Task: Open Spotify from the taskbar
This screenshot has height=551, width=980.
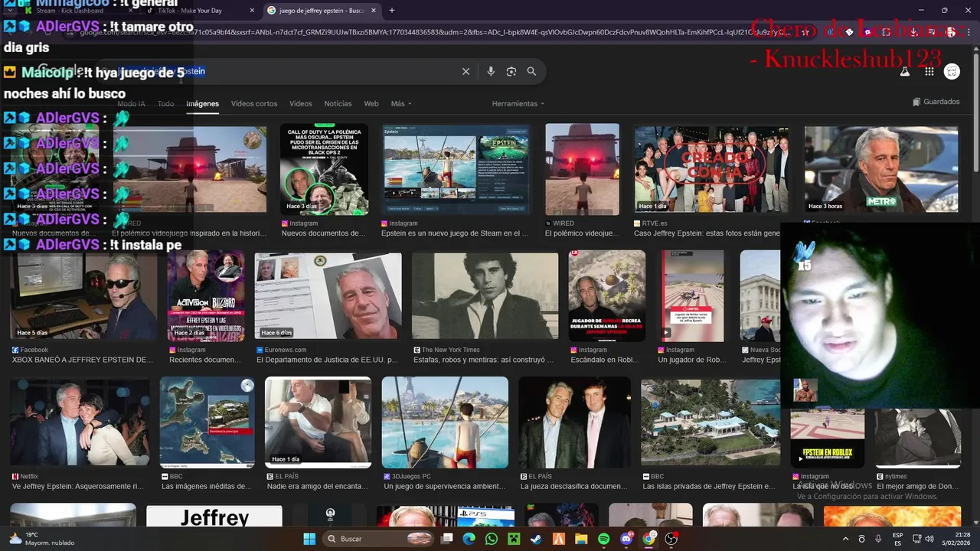Action: point(603,539)
